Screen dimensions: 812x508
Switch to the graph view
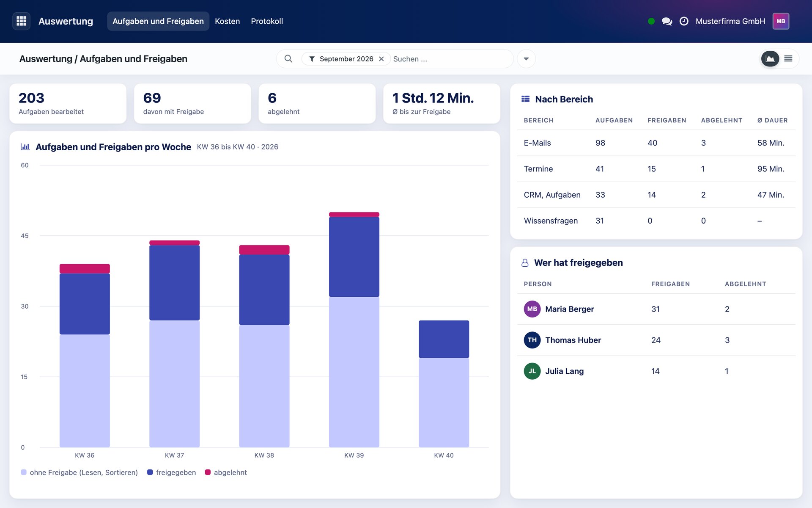click(770, 59)
